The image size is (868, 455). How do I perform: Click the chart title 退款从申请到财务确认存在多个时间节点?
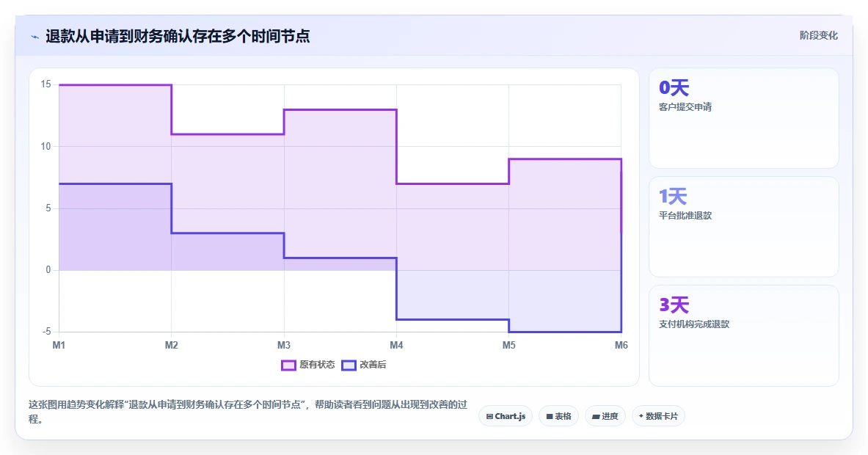tap(178, 37)
